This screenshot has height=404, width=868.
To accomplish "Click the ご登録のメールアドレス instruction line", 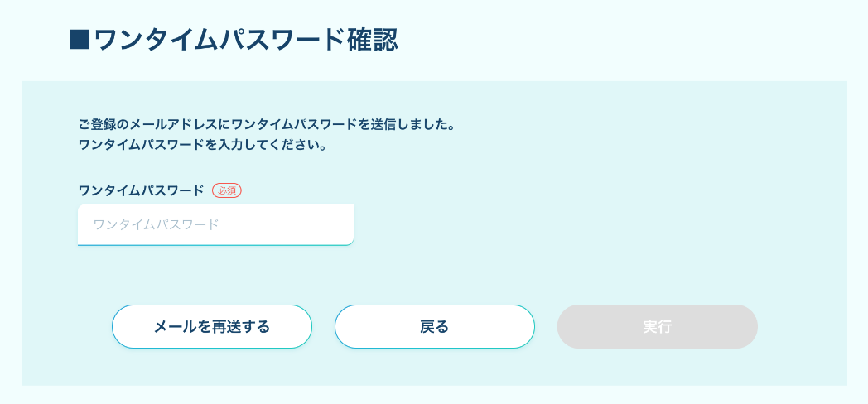I will 267,125.
